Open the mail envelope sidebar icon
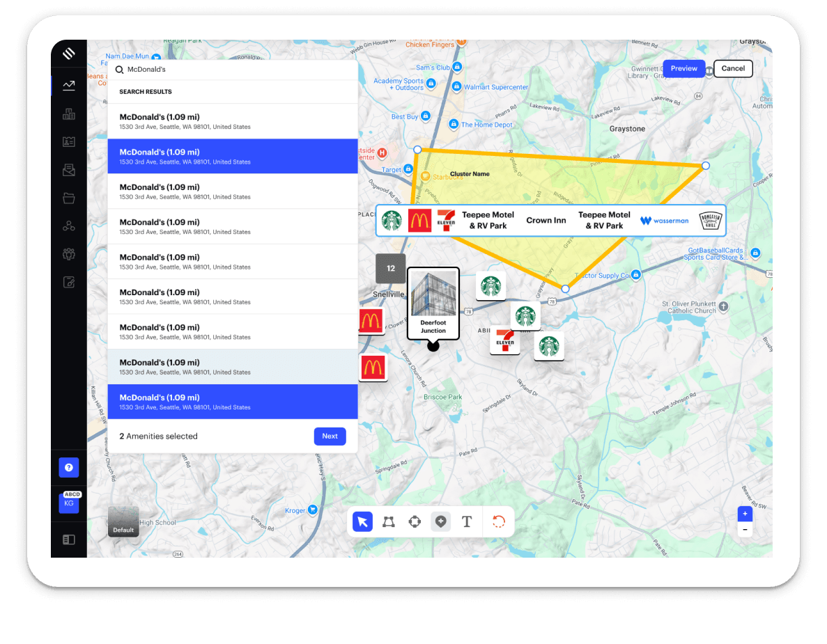This screenshot has height=644, width=827. [68, 170]
